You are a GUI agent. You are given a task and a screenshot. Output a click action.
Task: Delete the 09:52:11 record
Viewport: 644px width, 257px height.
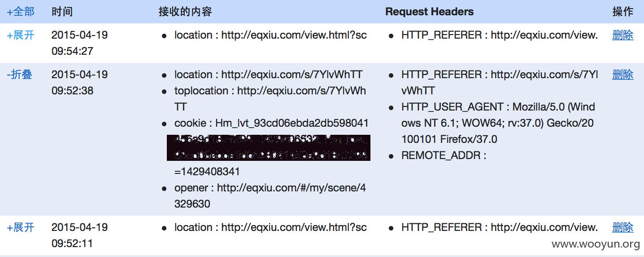coord(623,227)
